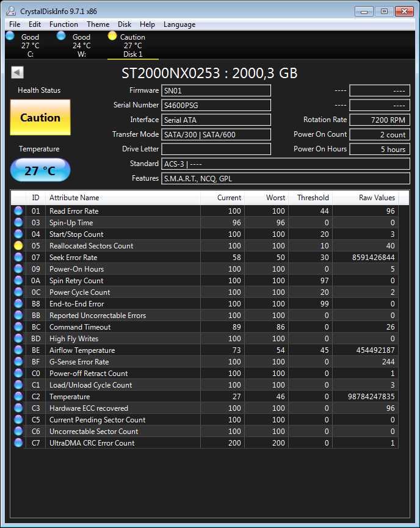Viewport: 420px width, 528px height.
Task: Click the Raw Values column header
Action: 366,198
